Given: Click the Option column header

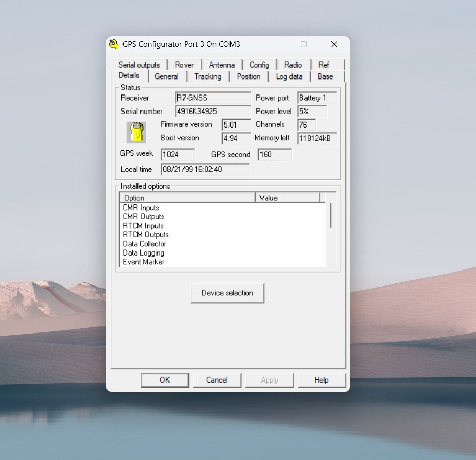Looking at the screenshot, I should click(187, 198).
